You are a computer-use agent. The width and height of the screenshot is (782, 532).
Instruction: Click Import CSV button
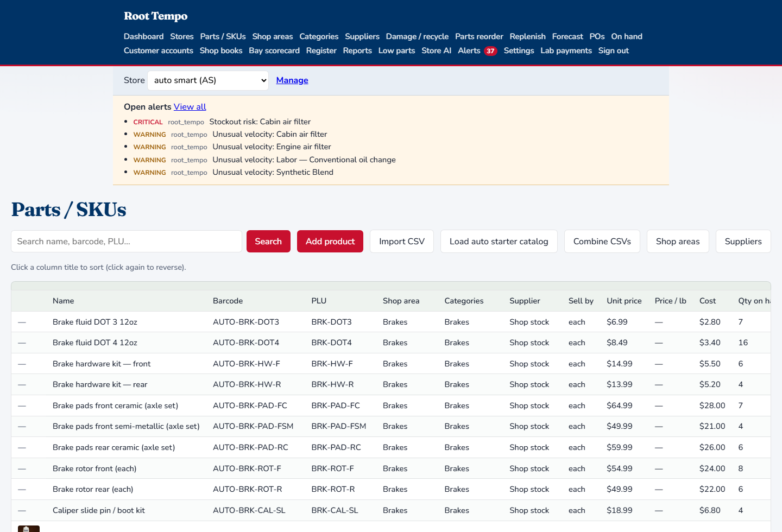pos(402,242)
